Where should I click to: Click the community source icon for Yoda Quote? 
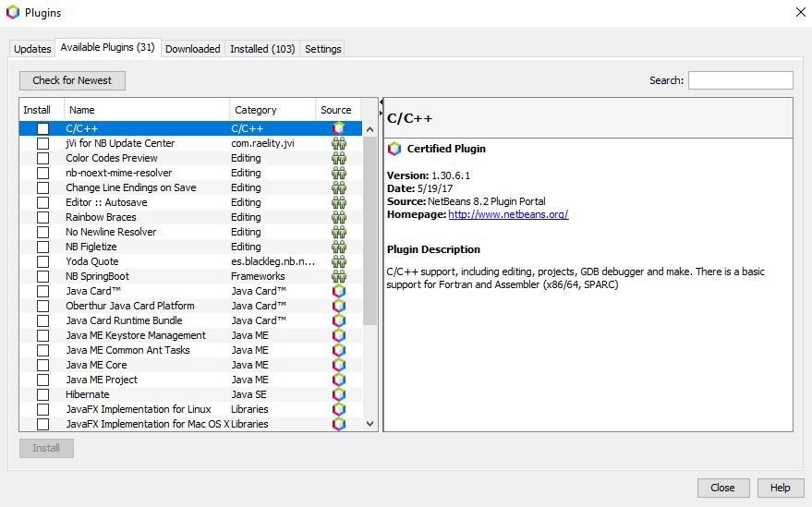pyautogui.click(x=339, y=261)
